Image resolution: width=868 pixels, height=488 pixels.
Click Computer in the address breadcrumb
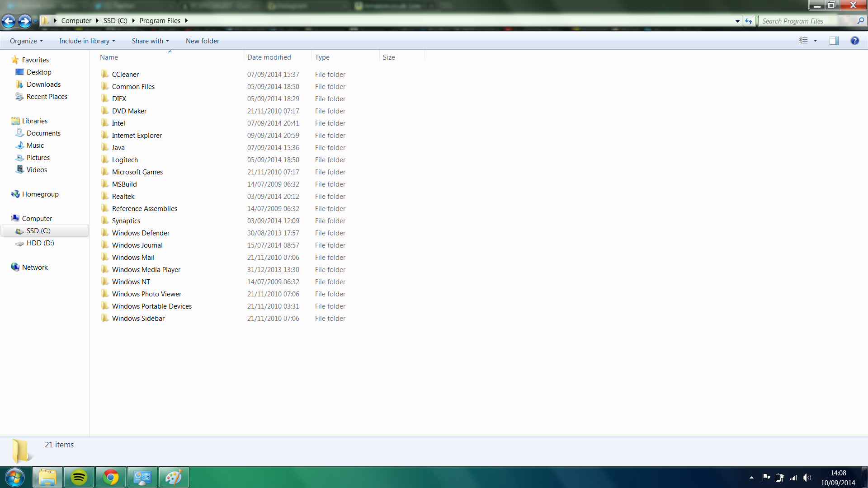(x=76, y=21)
